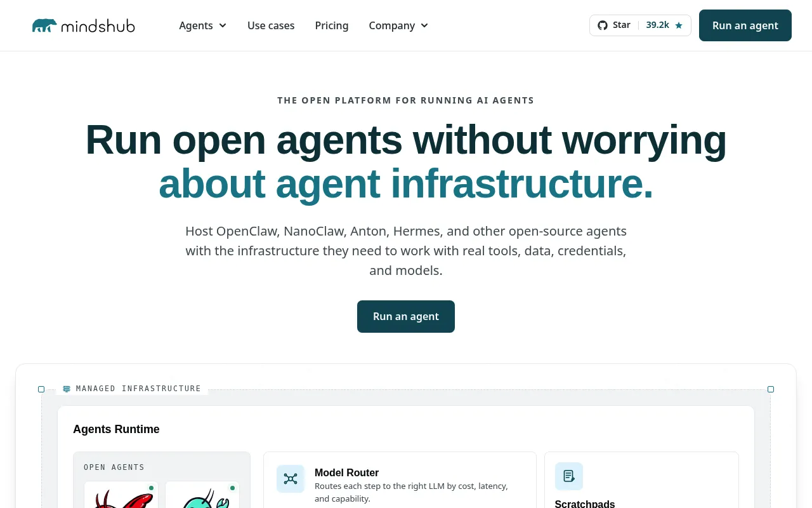The width and height of the screenshot is (812, 508).
Task: Click the Model Router network icon
Action: (291, 479)
